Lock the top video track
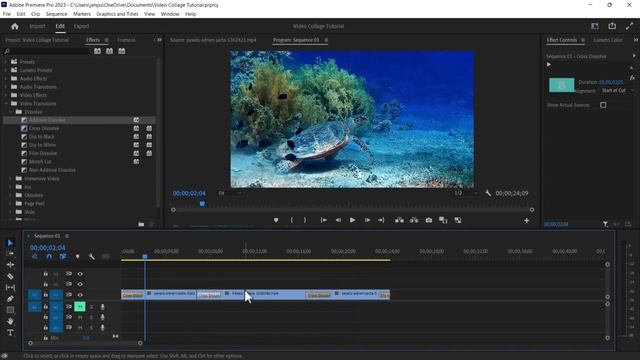The height and width of the screenshot is (360, 640). pyautogui.click(x=46, y=274)
